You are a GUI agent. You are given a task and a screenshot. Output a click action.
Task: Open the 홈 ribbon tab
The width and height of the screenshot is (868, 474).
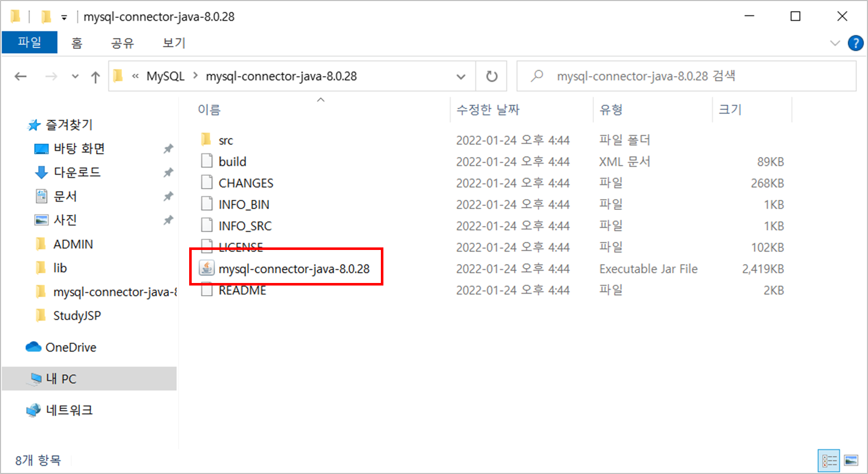point(77,43)
